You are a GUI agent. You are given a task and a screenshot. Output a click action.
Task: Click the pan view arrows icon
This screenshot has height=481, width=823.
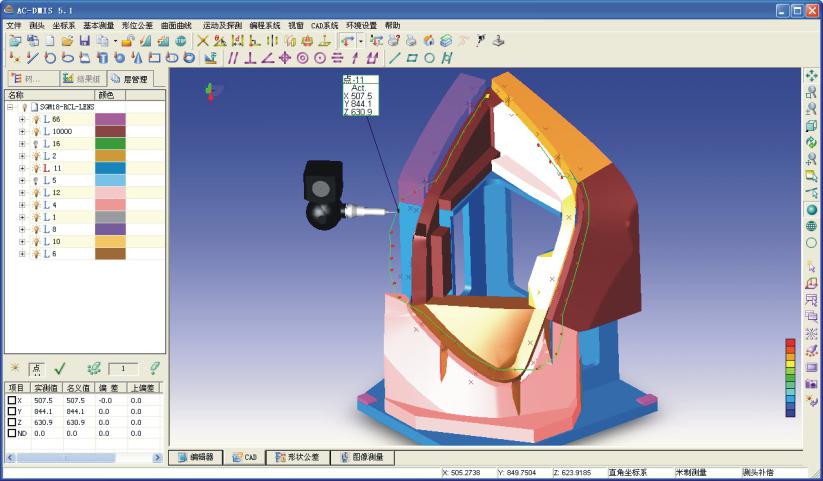[811, 75]
